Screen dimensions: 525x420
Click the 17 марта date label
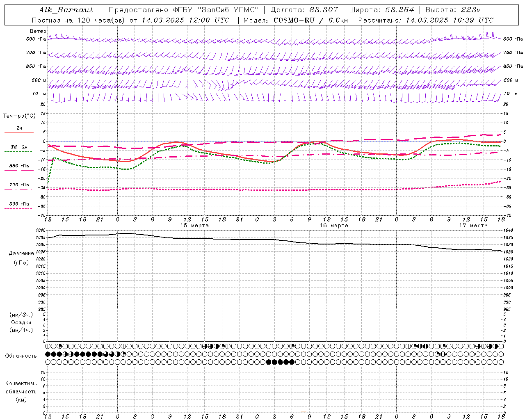click(x=473, y=225)
